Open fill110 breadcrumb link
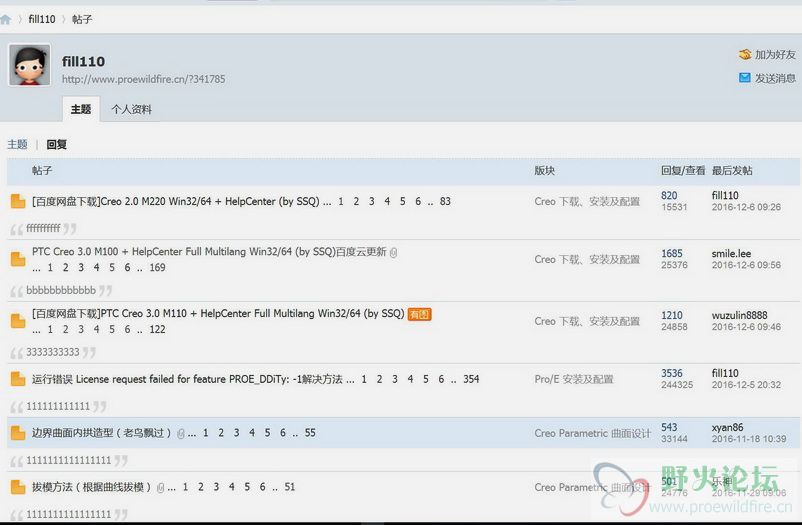The image size is (802, 525). point(42,19)
